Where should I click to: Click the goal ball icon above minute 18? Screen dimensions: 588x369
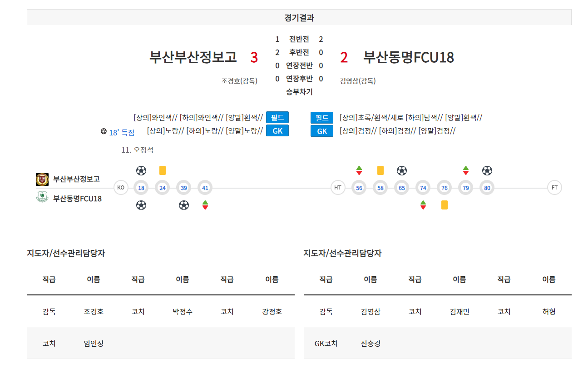[x=141, y=170]
